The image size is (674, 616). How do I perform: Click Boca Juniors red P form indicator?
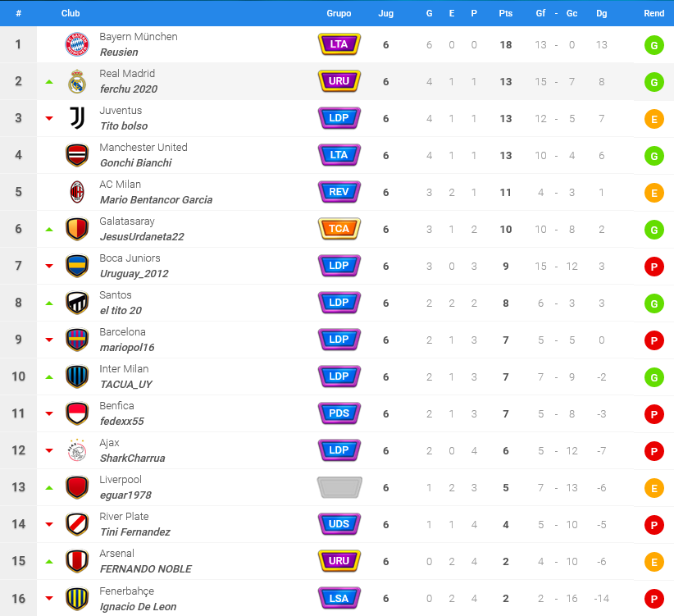(654, 267)
